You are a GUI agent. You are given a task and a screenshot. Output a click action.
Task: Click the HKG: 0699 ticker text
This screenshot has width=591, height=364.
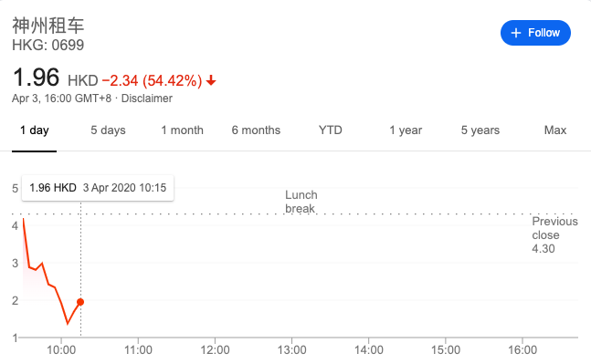tap(47, 46)
